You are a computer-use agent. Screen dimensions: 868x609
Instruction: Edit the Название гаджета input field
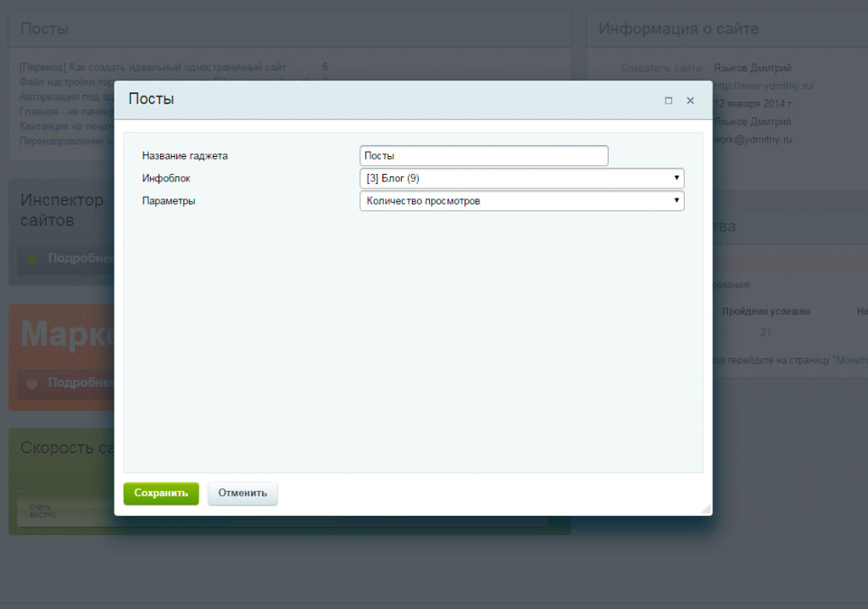point(484,156)
